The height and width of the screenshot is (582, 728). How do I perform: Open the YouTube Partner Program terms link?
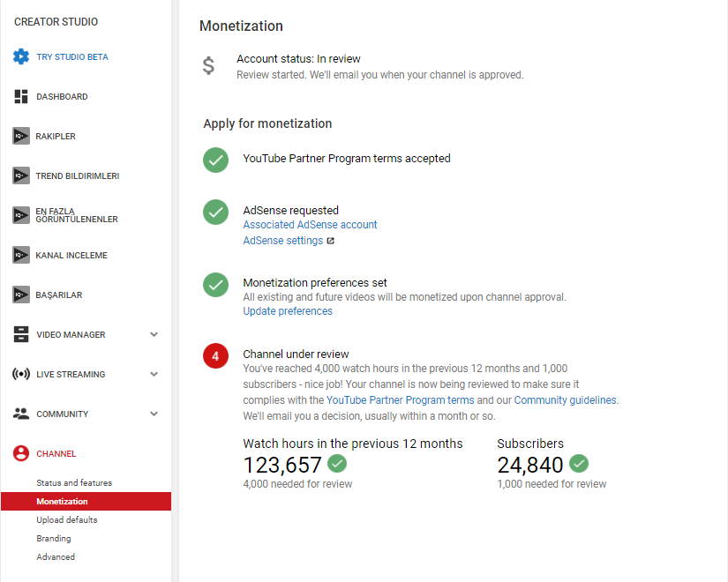pyautogui.click(x=401, y=400)
